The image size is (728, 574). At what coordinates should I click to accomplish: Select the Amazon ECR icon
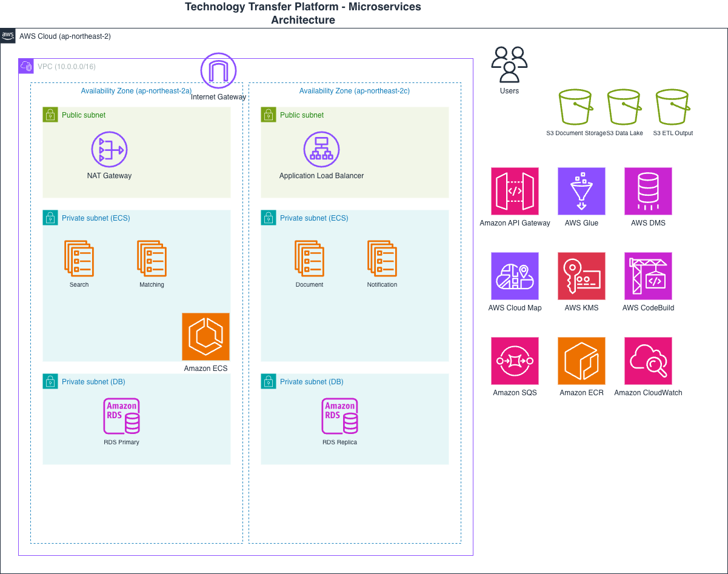click(x=581, y=361)
